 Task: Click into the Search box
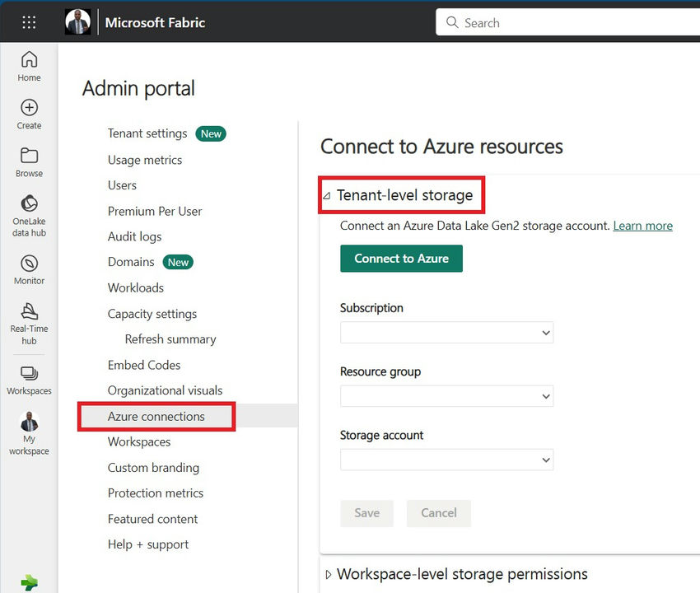(x=568, y=23)
